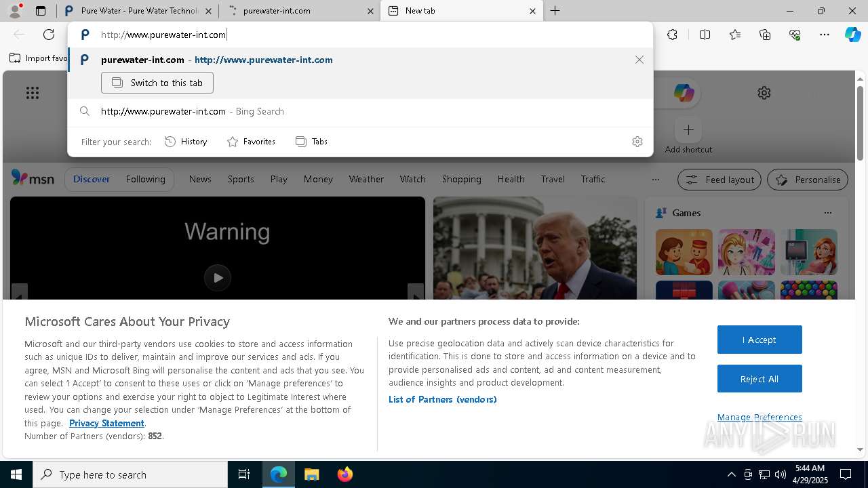Viewport: 868px width, 488px height.
Task: Filter suggestions by History
Action: tap(186, 142)
